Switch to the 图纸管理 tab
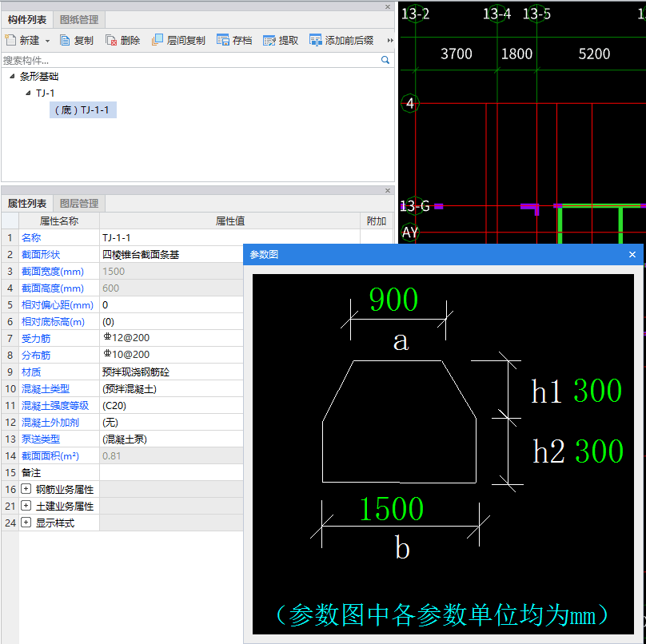646x644 pixels. coord(79,20)
